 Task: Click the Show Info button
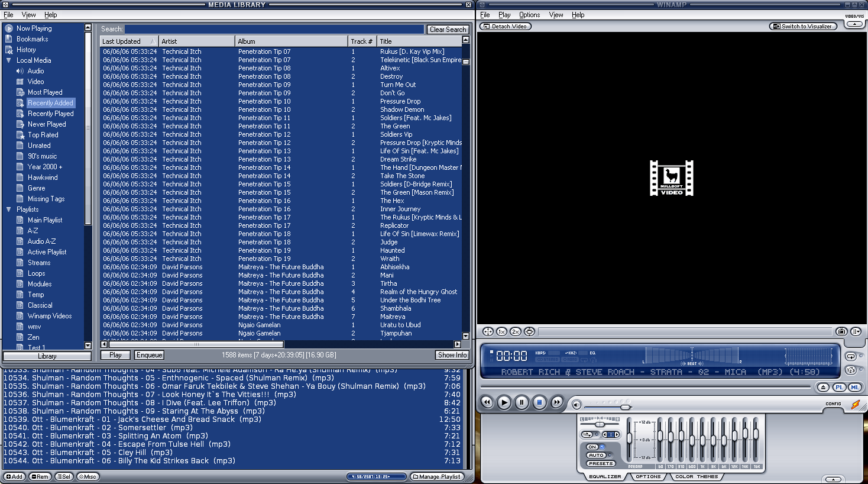[452, 355]
